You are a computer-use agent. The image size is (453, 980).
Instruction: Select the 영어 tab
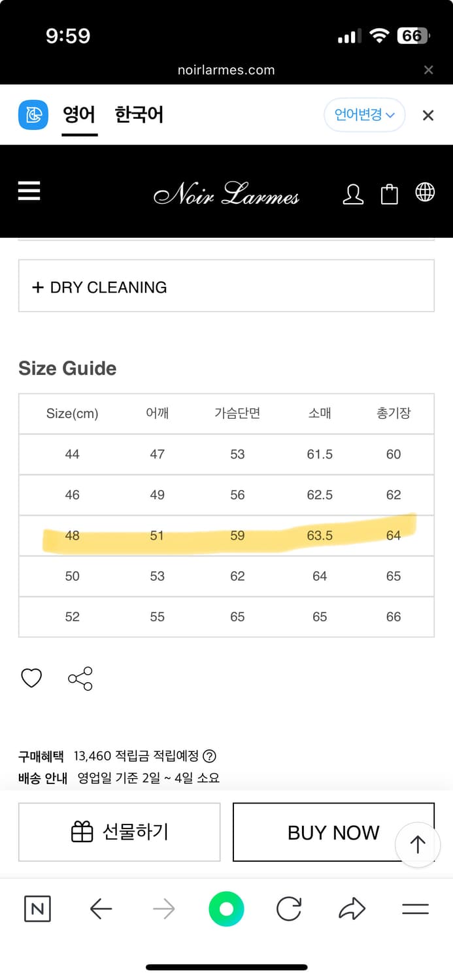79,115
